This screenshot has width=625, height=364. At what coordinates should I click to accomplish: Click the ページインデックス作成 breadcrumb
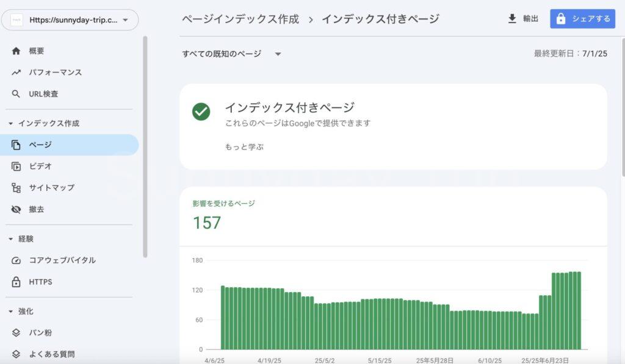240,19
